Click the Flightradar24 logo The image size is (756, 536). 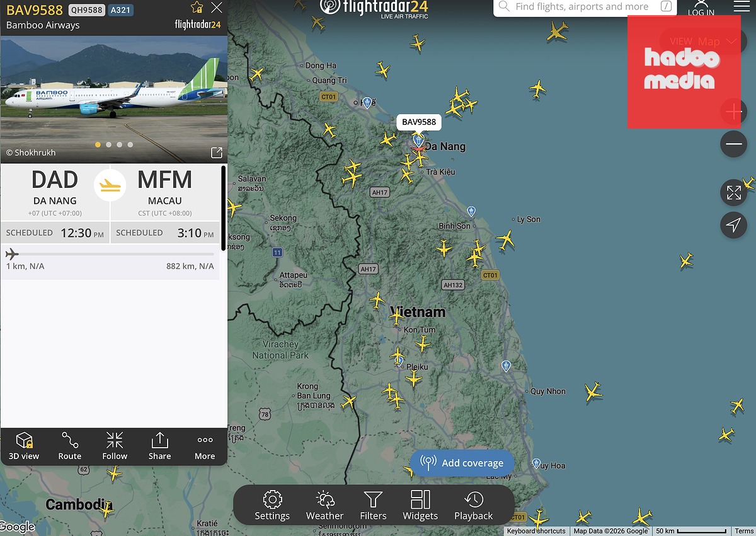coord(375,8)
